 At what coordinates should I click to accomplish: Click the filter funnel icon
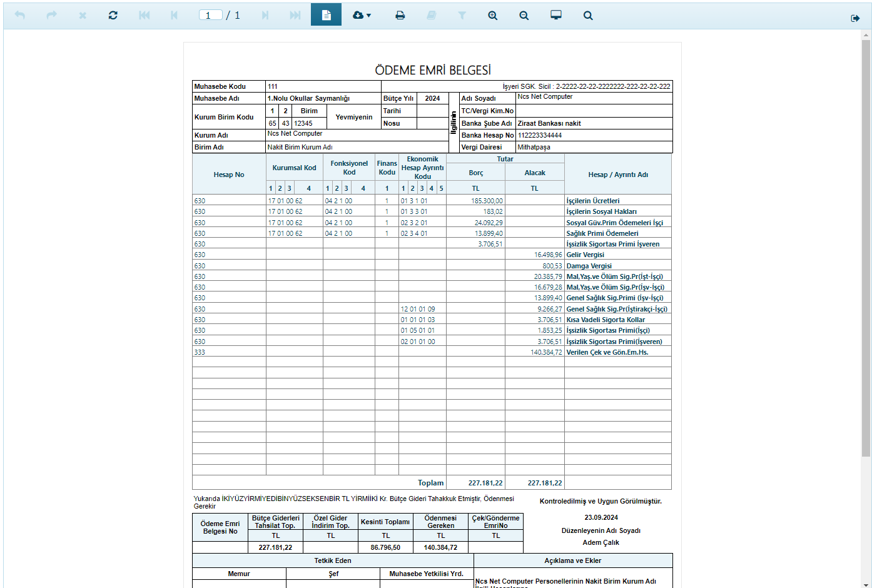point(462,15)
